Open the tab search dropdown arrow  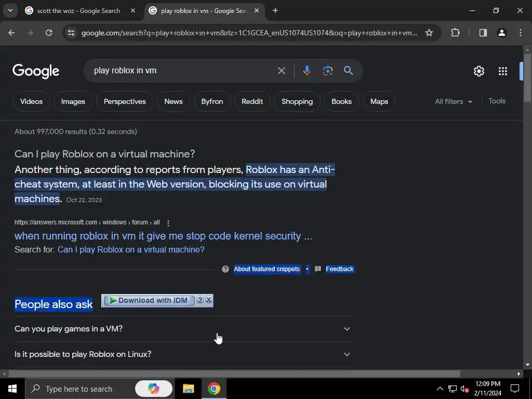click(10, 10)
